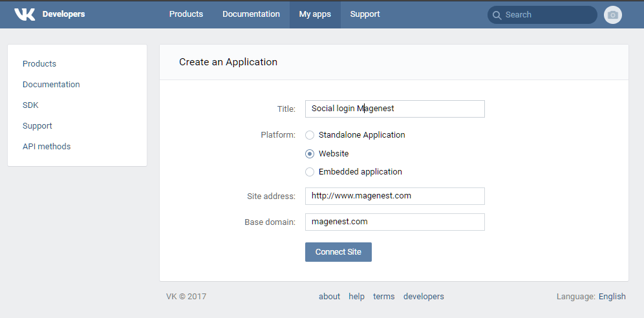Click the 'VK © 2017' text
Image resolution: width=644 pixels, height=318 pixels.
click(x=186, y=296)
